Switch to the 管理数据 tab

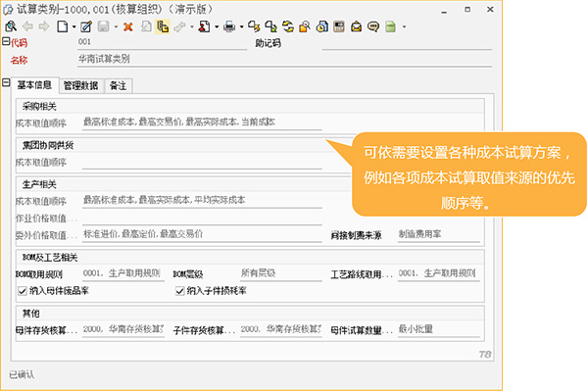click(x=80, y=86)
